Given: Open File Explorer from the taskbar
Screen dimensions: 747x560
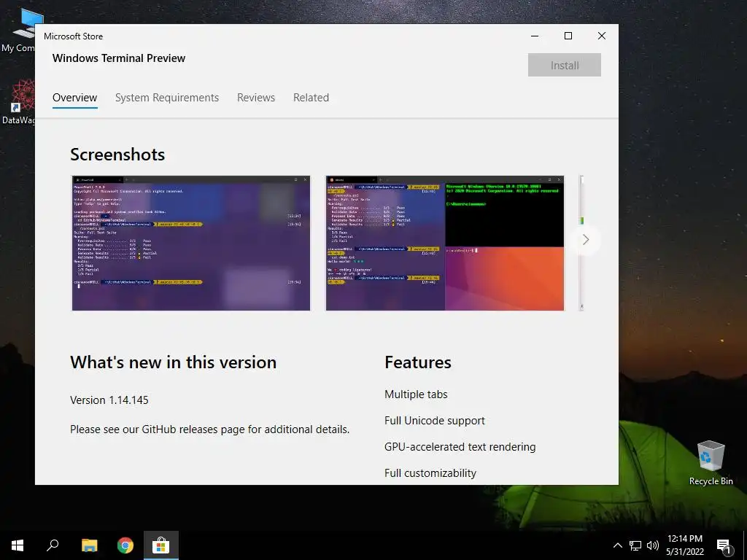Looking at the screenshot, I should pyautogui.click(x=89, y=545).
